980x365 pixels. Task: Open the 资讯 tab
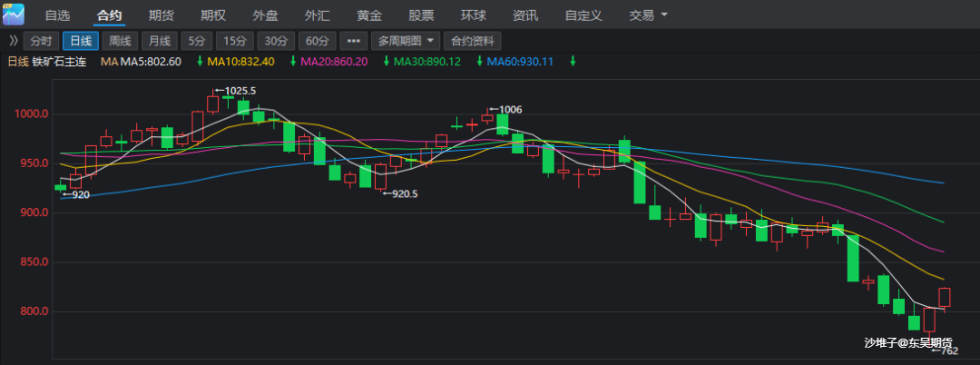pyautogui.click(x=525, y=15)
